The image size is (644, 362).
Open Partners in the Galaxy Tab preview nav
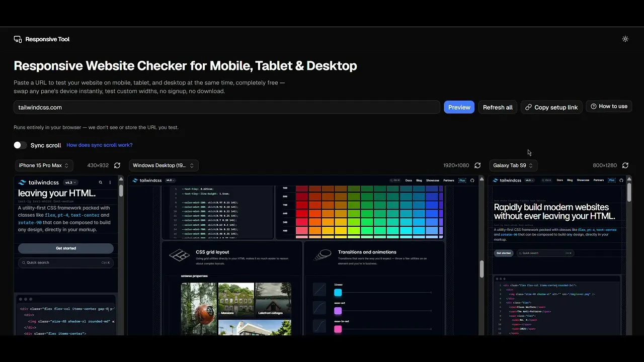599,180
